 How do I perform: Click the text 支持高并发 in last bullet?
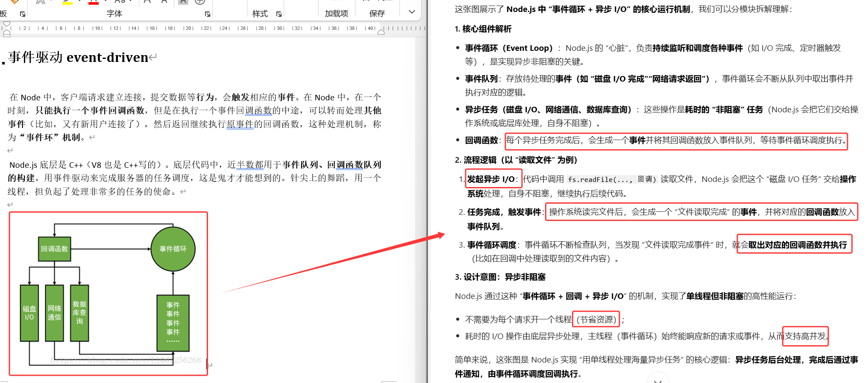pos(806,336)
